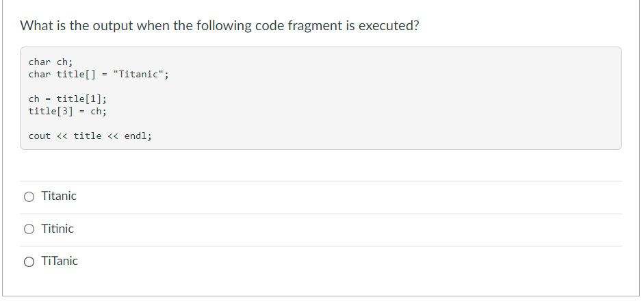This screenshot has height=306, width=644.
Task: Click the char title[] declaration line
Action: tap(99, 75)
